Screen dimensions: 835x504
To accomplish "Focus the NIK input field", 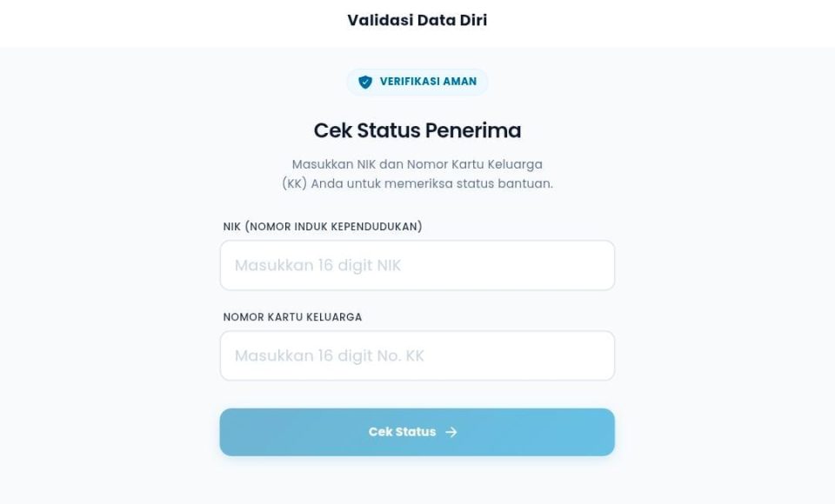I will pyautogui.click(x=417, y=265).
